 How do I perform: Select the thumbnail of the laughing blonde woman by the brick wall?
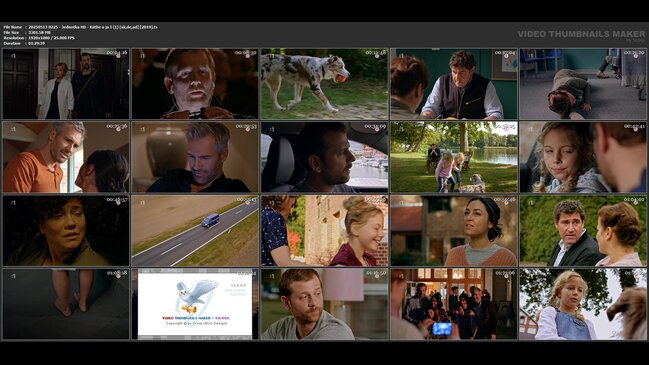tap(324, 231)
